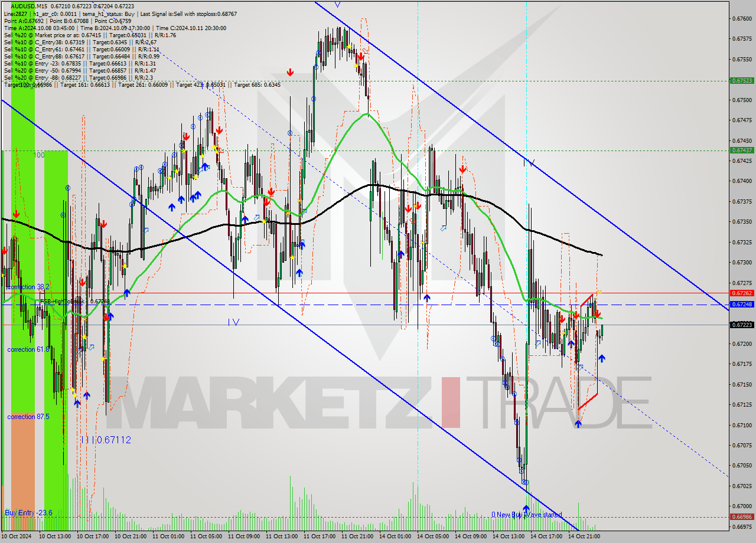Click the '10 Oct 2024' time axis label

[x=17, y=537]
